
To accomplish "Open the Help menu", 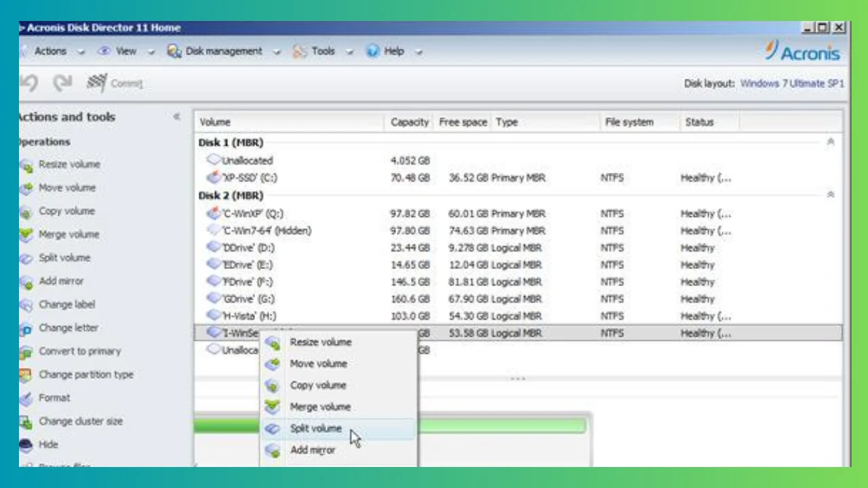I will (x=394, y=52).
